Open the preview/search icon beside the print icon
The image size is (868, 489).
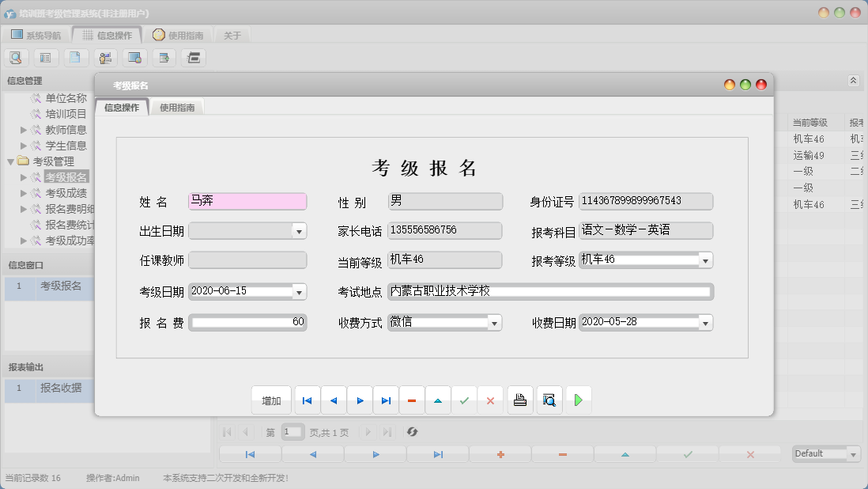coord(549,400)
